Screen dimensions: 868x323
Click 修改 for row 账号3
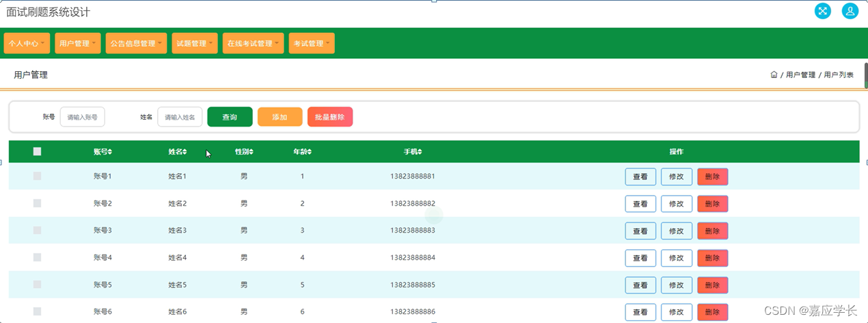click(677, 231)
